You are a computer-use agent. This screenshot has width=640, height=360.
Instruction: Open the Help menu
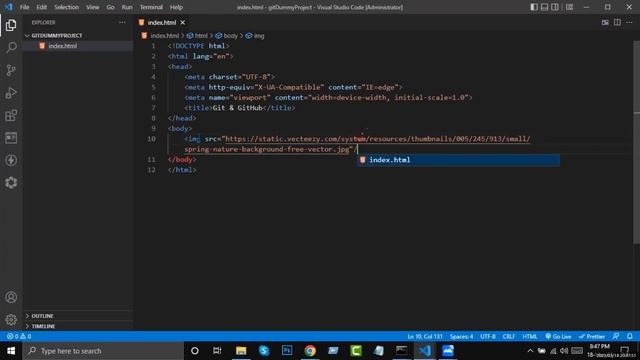(176, 7)
